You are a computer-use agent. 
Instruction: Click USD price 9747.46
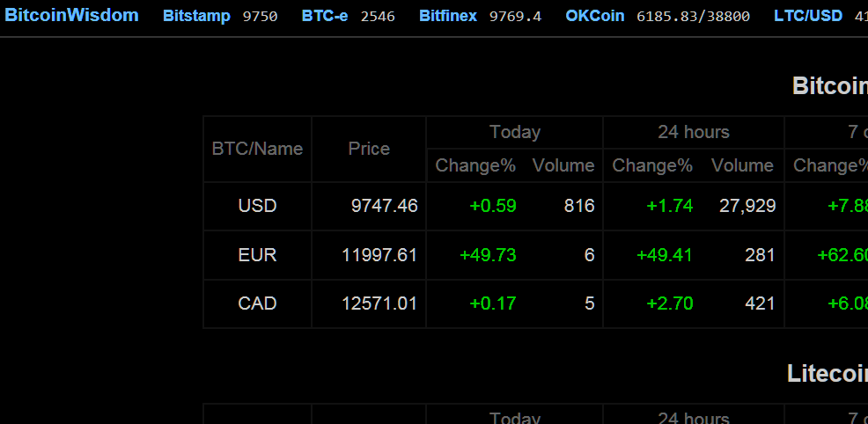point(384,206)
